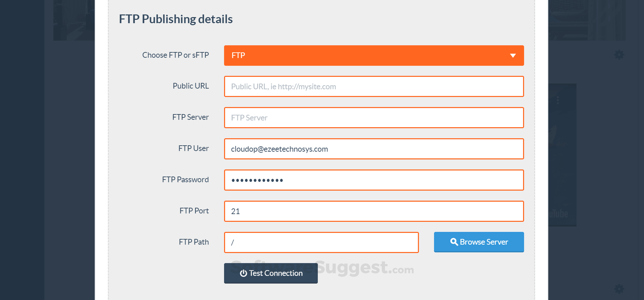
Task: Click the "FTP Path" label text
Action: [194, 242]
